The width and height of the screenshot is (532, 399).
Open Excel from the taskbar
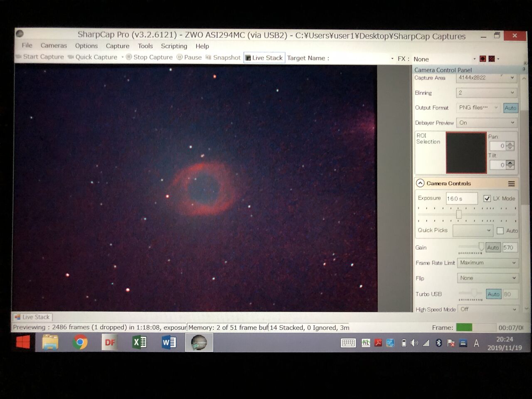(x=139, y=342)
